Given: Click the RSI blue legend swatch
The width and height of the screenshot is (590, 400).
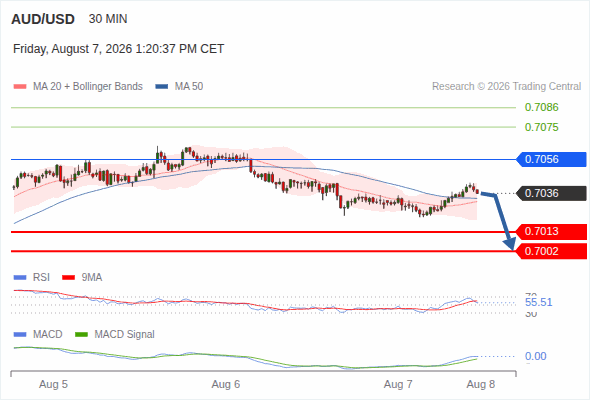Looking at the screenshot, I should [x=20, y=278].
